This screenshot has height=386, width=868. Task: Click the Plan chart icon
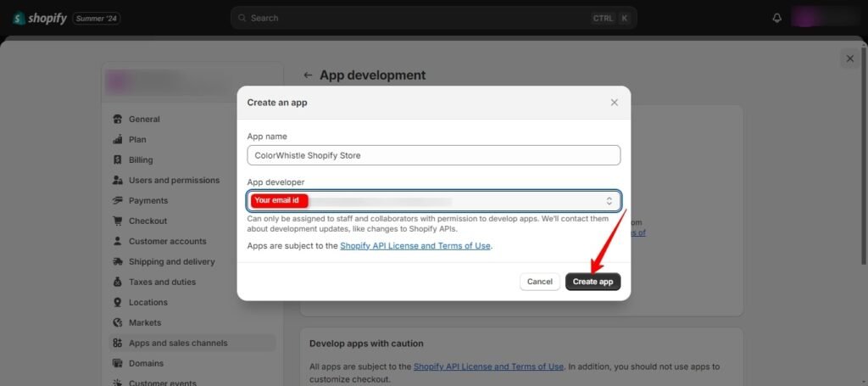pos(117,140)
